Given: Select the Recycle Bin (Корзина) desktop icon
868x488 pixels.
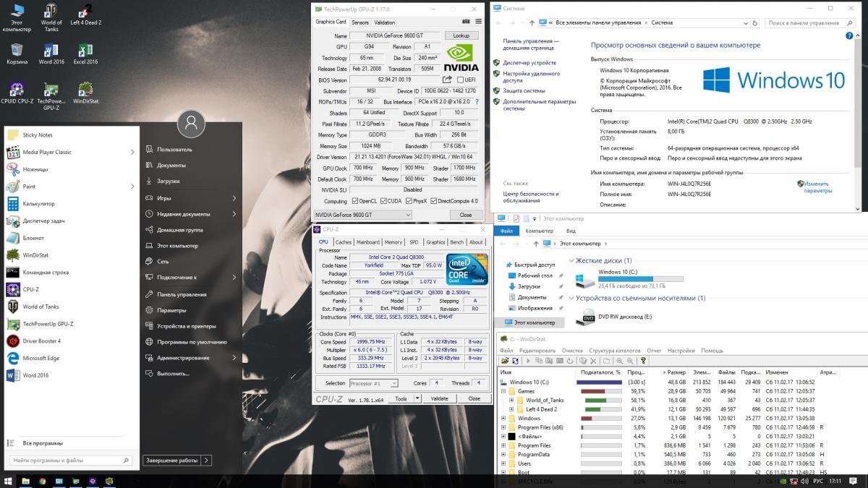Looking at the screenshot, I should (17, 55).
